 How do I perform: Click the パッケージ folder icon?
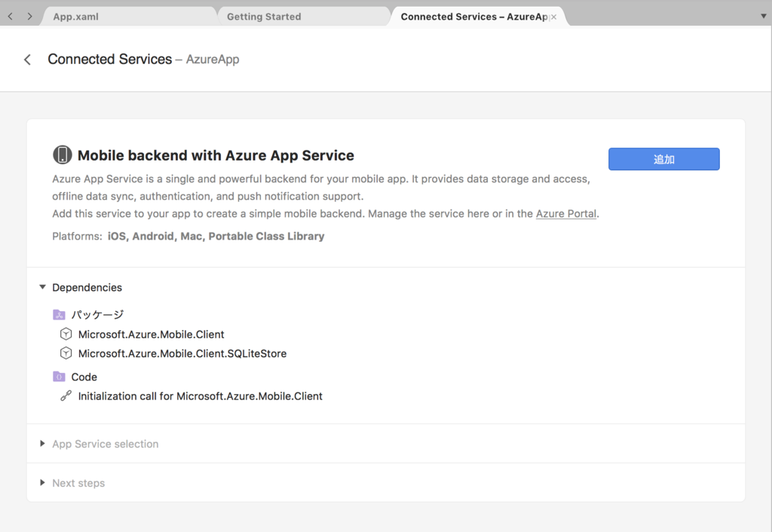(59, 314)
